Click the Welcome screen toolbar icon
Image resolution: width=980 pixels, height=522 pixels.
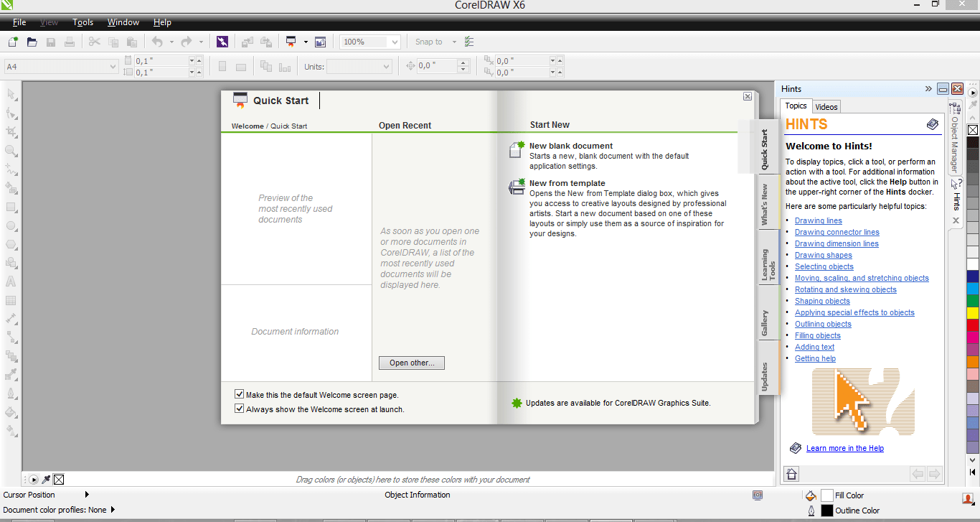320,42
